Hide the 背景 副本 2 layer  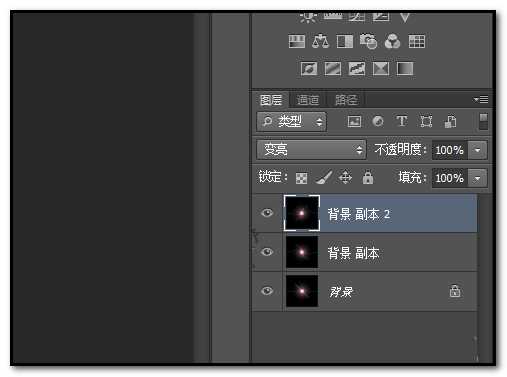[x=267, y=213]
